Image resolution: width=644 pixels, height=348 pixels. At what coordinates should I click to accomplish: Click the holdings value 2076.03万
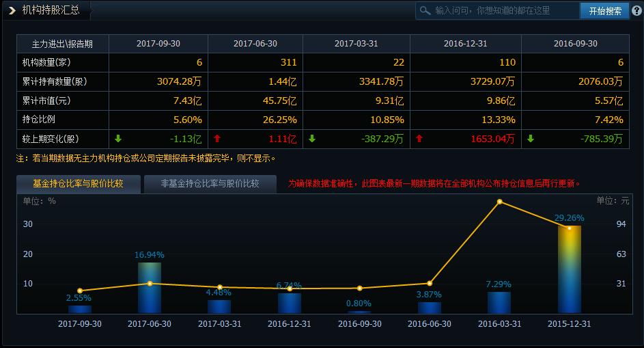click(x=601, y=81)
